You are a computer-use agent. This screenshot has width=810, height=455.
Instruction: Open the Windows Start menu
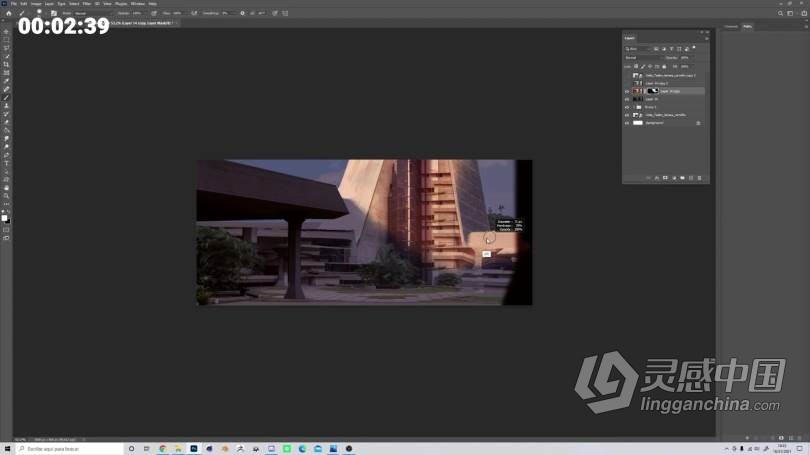(x=7, y=449)
